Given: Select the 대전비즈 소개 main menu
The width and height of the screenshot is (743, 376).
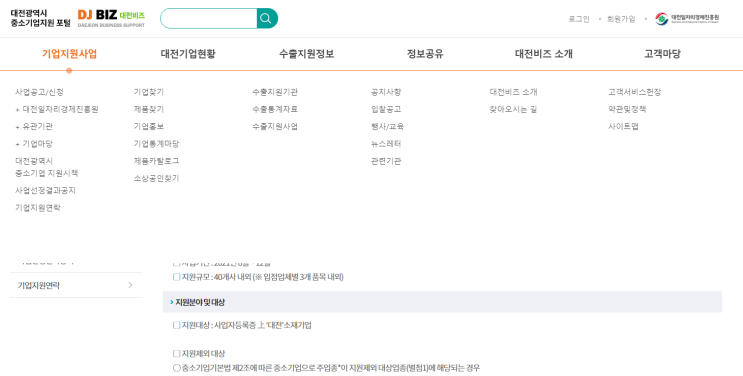Looking at the screenshot, I should [544, 54].
